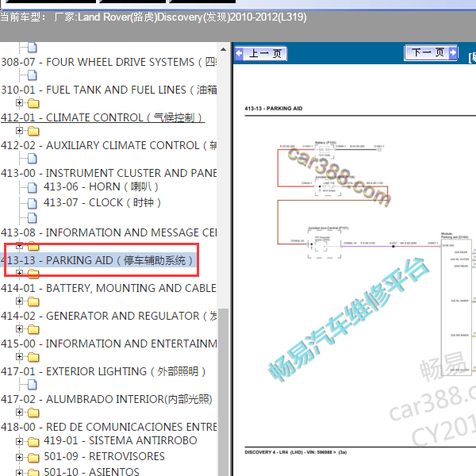Expand the 419-01 SISTEMA ANTIRROBO folder
Viewport: 476px width, 476px height.
point(19,441)
